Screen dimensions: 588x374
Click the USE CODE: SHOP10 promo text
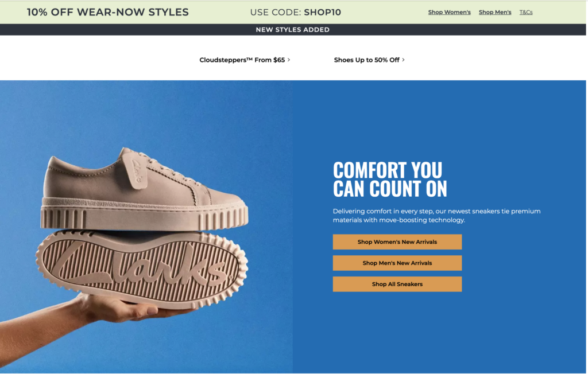point(296,13)
